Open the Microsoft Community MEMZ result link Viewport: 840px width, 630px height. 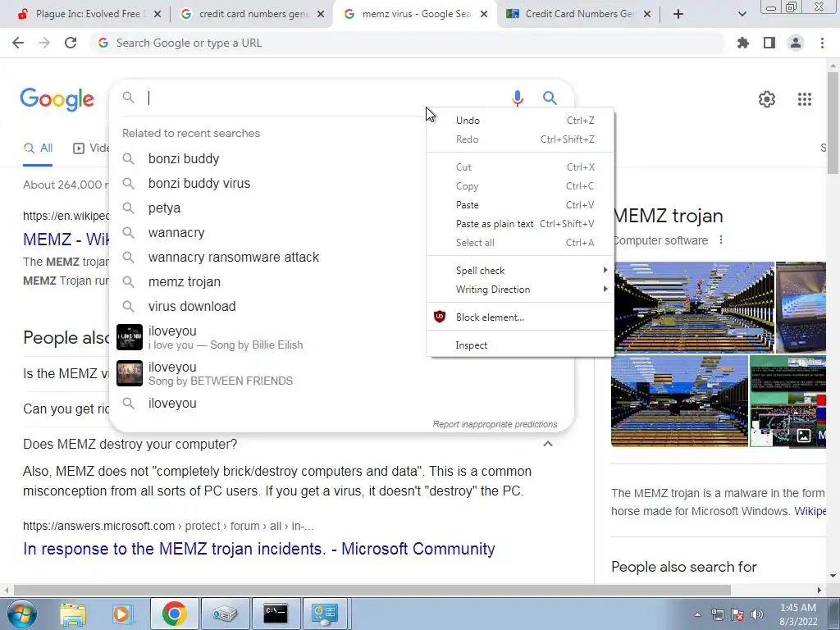[x=258, y=549]
